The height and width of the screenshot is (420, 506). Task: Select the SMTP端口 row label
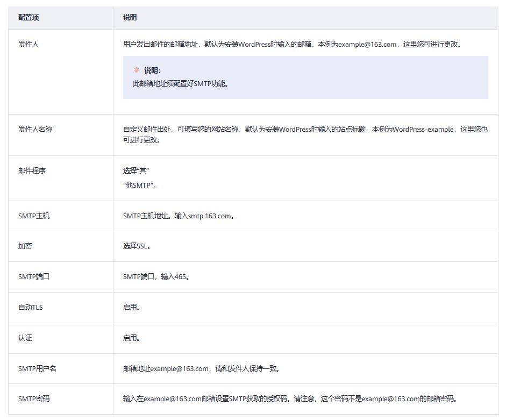[x=33, y=276]
